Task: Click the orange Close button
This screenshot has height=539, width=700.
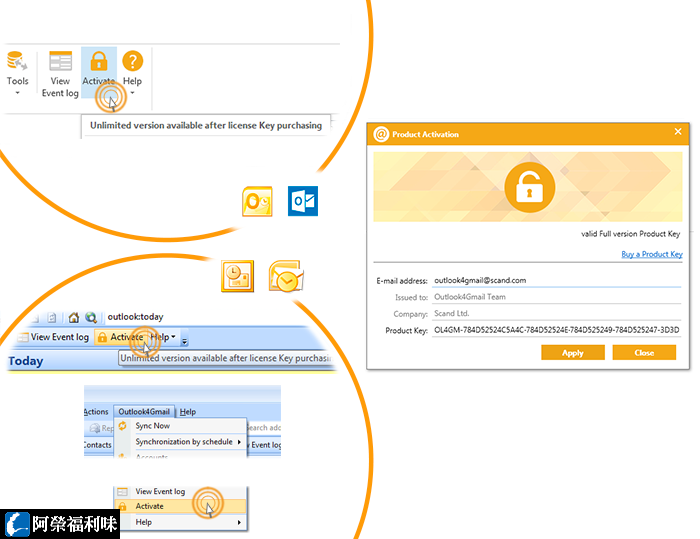Action: coord(644,353)
